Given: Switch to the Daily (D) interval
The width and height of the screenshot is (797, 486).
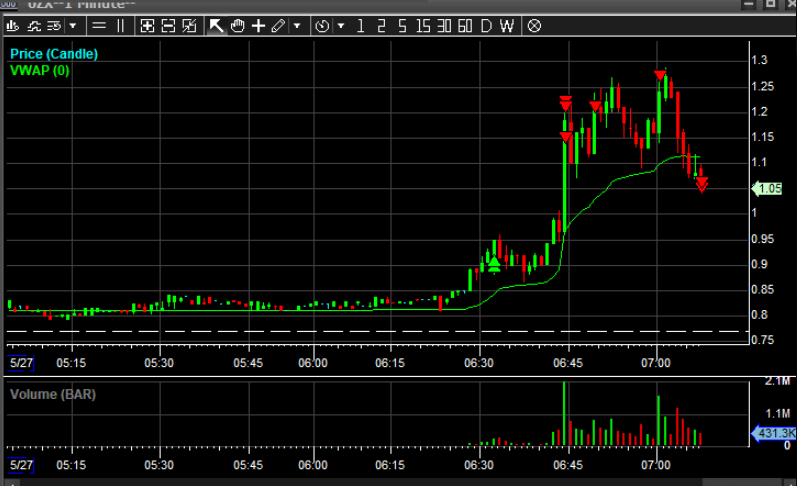Looking at the screenshot, I should 486,25.
